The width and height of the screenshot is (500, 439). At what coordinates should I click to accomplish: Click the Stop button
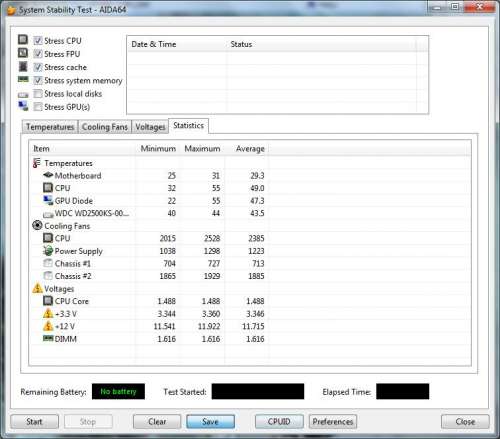click(x=88, y=422)
